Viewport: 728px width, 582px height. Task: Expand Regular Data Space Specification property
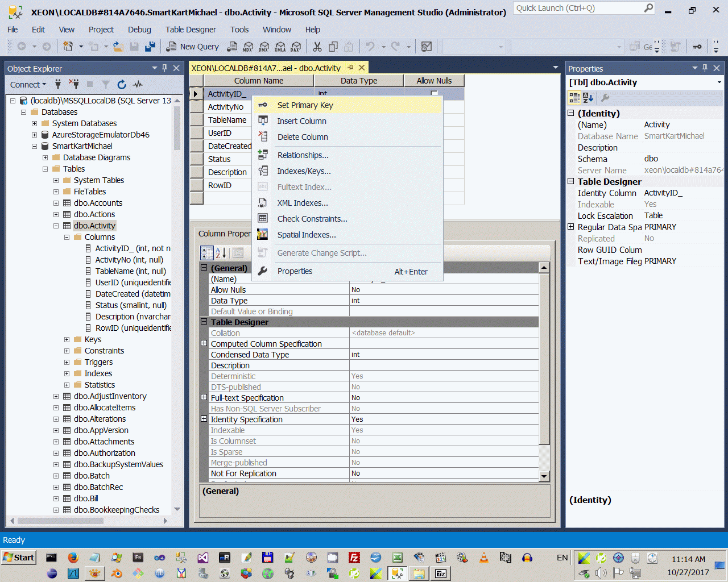pos(571,227)
